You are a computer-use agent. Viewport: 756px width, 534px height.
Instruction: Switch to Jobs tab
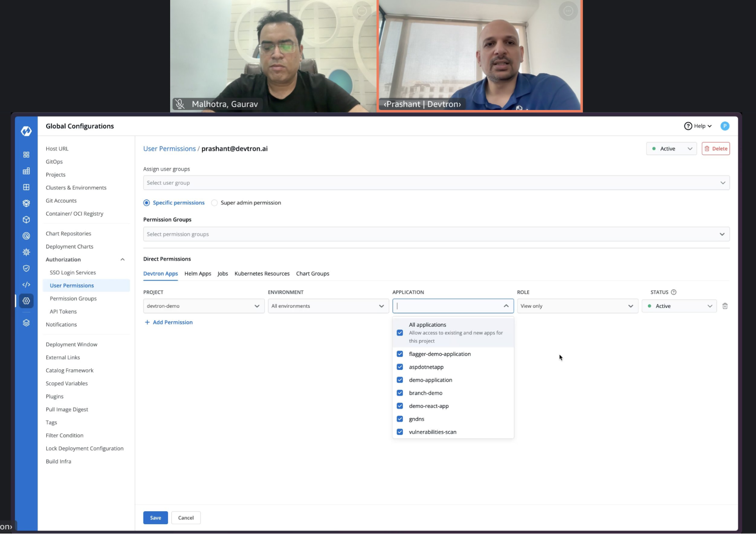coord(223,273)
